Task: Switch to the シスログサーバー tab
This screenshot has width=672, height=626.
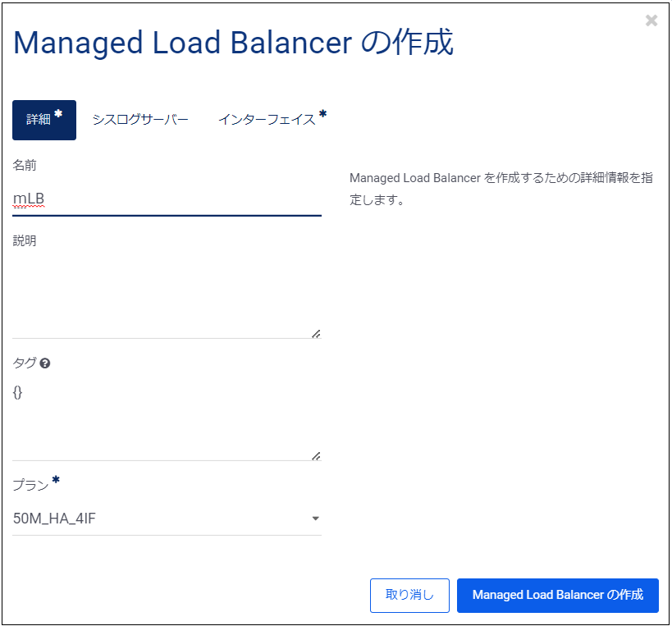Action: pyautogui.click(x=140, y=118)
